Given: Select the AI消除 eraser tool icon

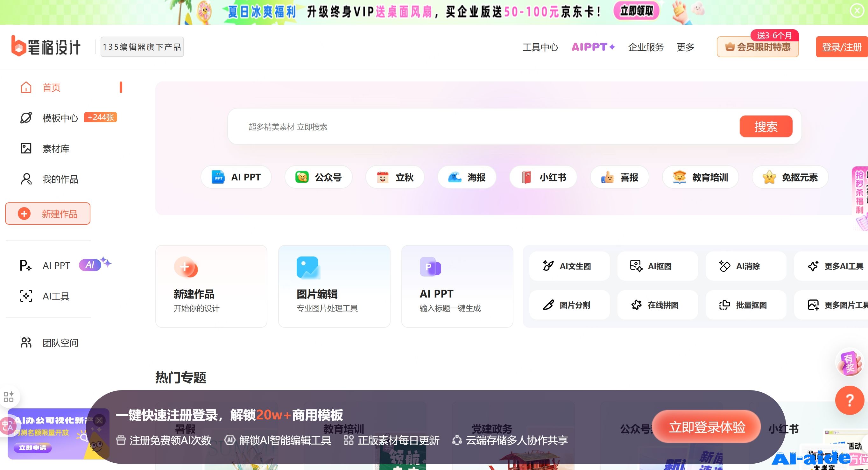Looking at the screenshot, I should click(x=724, y=266).
